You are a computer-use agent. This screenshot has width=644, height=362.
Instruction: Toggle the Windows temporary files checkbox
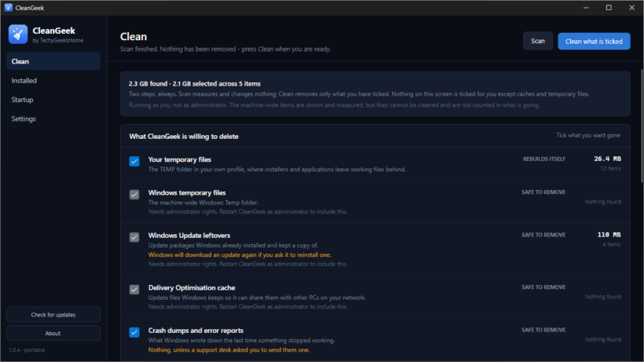[x=134, y=195]
